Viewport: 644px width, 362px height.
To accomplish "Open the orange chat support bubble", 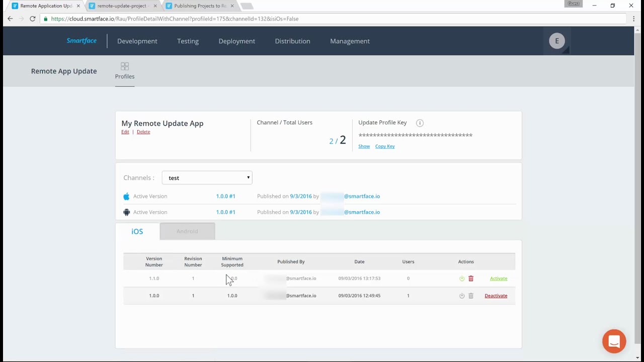I will [614, 341].
